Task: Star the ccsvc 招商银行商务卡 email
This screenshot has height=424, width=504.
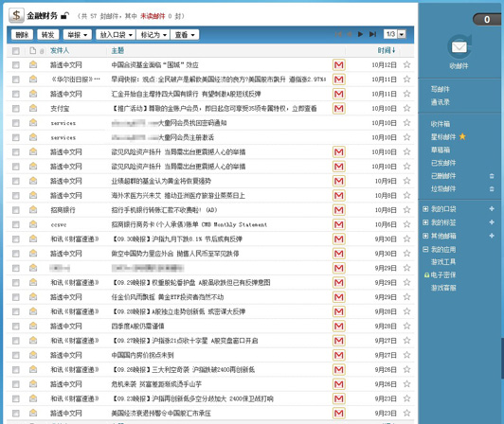Action: [x=407, y=224]
